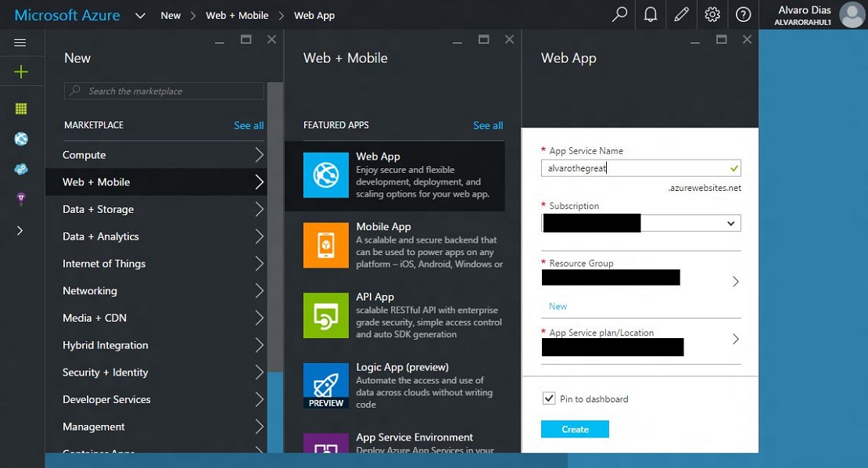Expand Management chevron
The width and height of the screenshot is (868, 468).
click(259, 427)
